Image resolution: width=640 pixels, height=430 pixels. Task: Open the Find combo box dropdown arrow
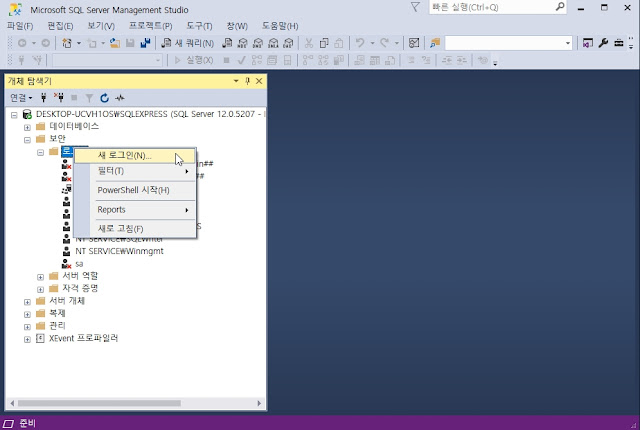pos(568,43)
